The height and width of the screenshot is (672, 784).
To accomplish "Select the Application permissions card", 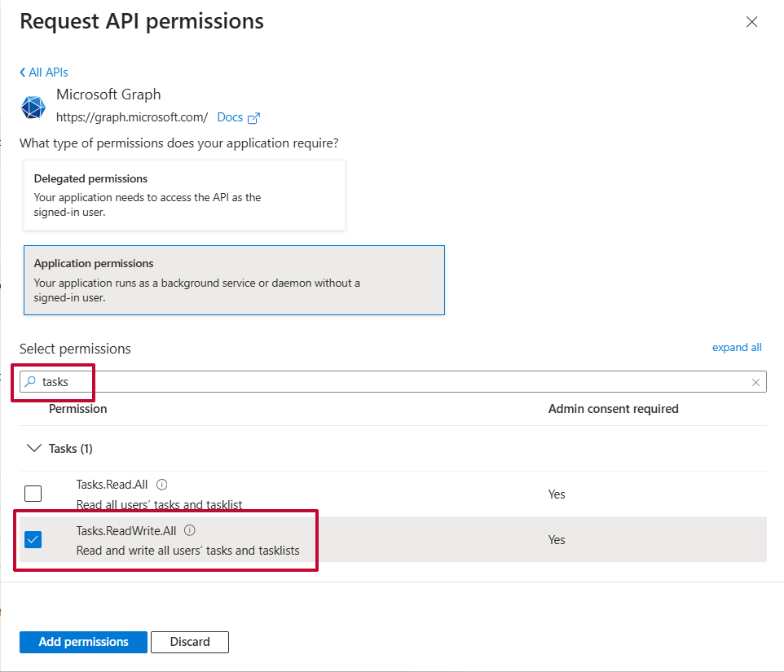I will tap(234, 280).
